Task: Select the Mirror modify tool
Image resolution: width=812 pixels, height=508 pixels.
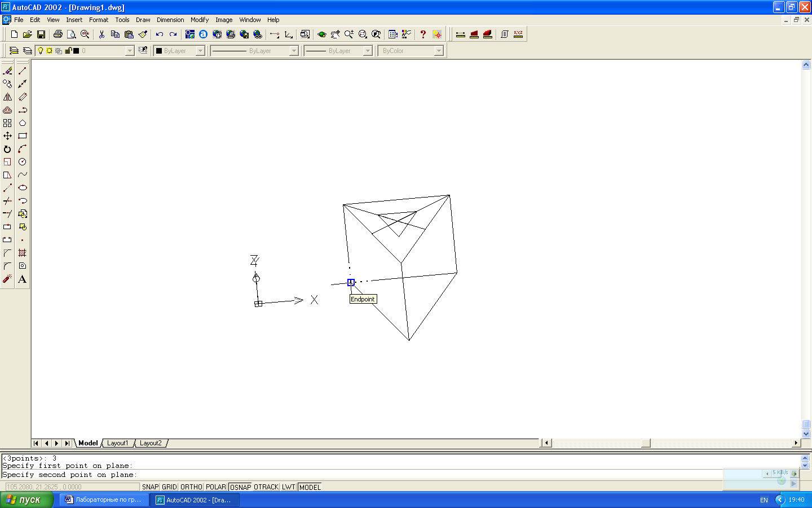Action: (x=7, y=97)
